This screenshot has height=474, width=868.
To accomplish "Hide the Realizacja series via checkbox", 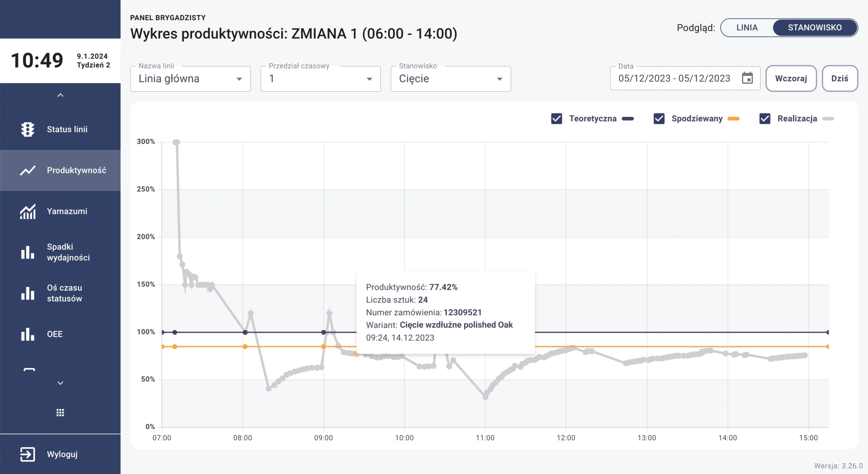I will [x=765, y=119].
